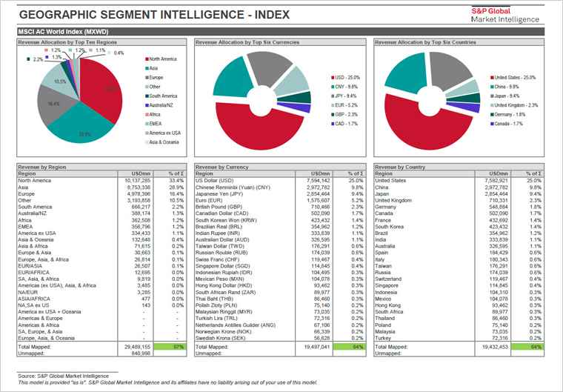Viewport: 563px width, 392px height.
Task: Click the 7,594,142 US Dollar value
Action: (x=318, y=181)
